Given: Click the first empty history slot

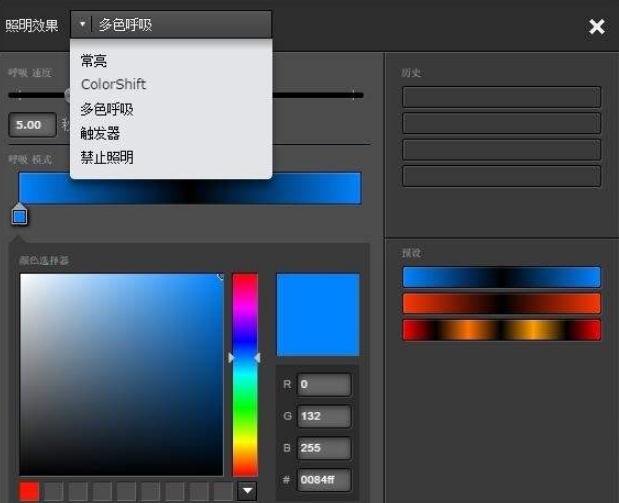Looking at the screenshot, I should point(501,97).
